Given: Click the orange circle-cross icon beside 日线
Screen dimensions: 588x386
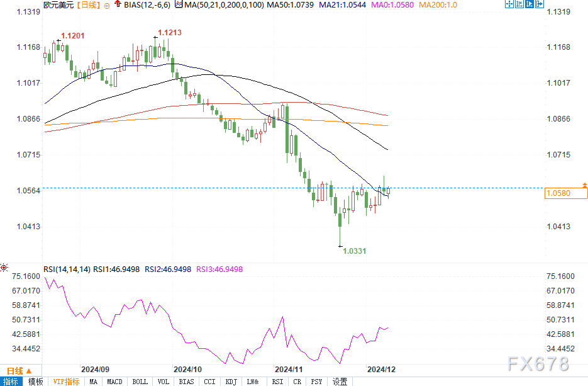Looking at the screenshot, I should pyautogui.click(x=107, y=6).
